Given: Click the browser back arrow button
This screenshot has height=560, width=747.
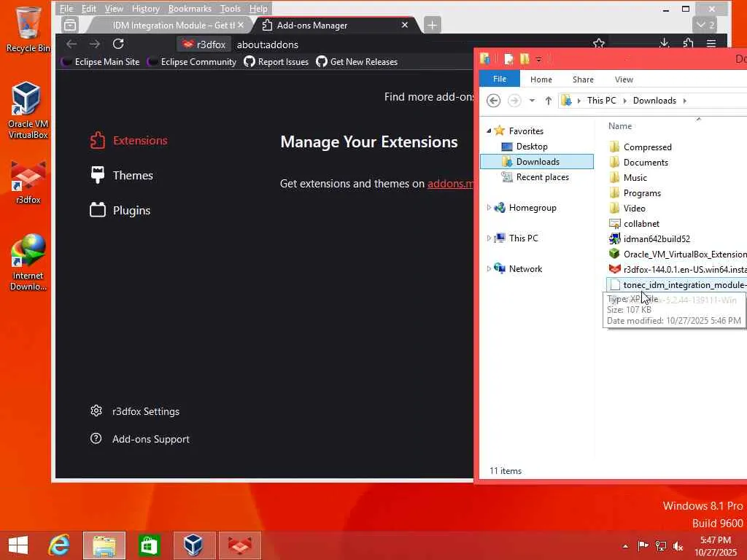Looking at the screenshot, I should click(71, 44).
